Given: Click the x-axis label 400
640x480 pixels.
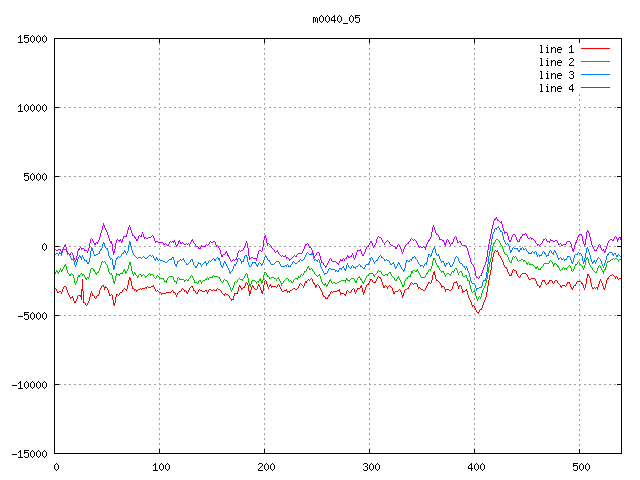Looking at the screenshot, I should click(x=476, y=467).
